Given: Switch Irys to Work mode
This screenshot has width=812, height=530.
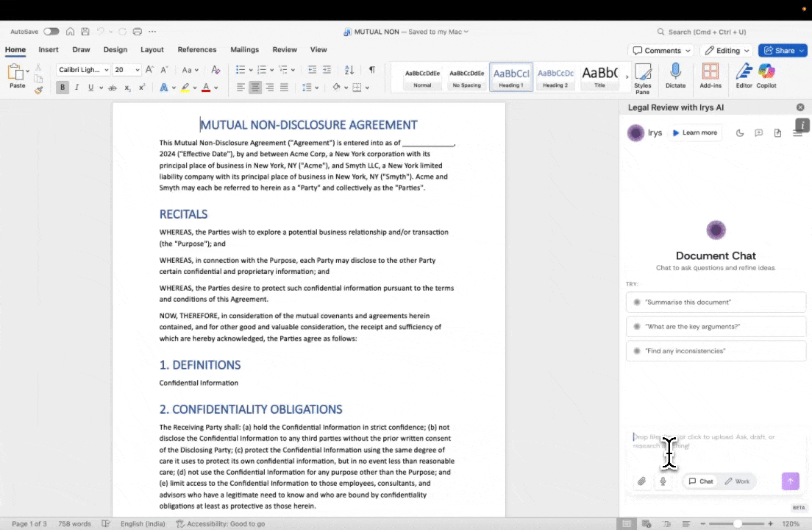Looking at the screenshot, I should coord(737,481).
